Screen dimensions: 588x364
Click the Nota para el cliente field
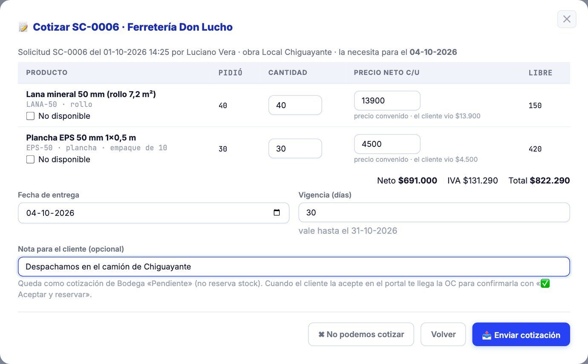coord(294,267)
